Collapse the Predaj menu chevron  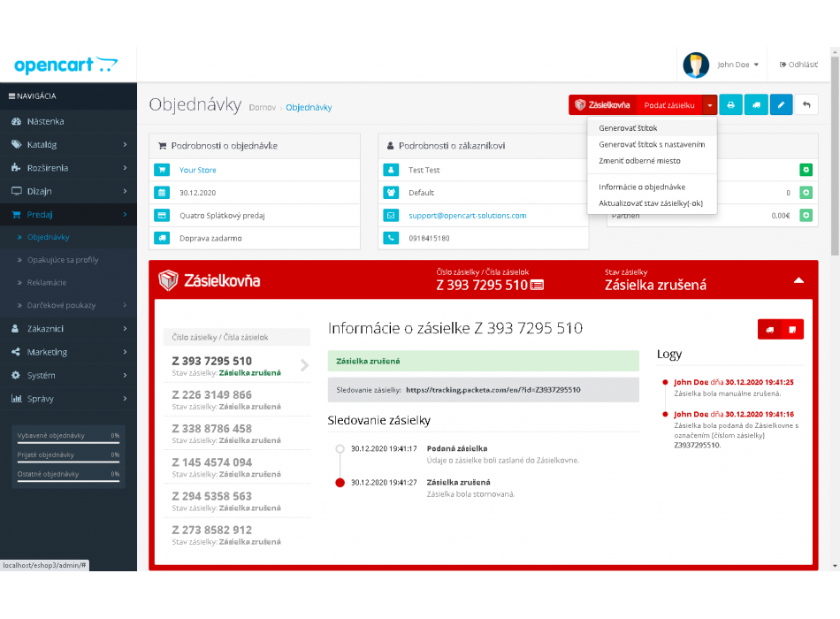(125, 214)
